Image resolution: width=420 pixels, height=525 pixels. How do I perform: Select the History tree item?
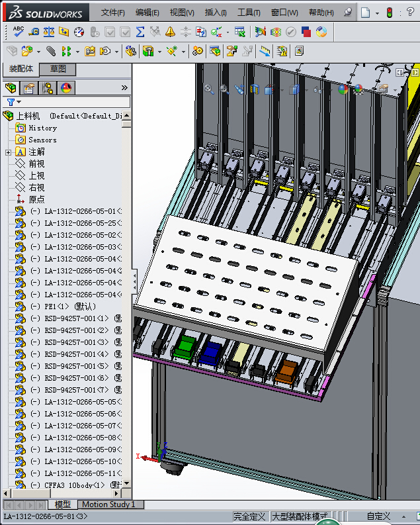[42, 128]
